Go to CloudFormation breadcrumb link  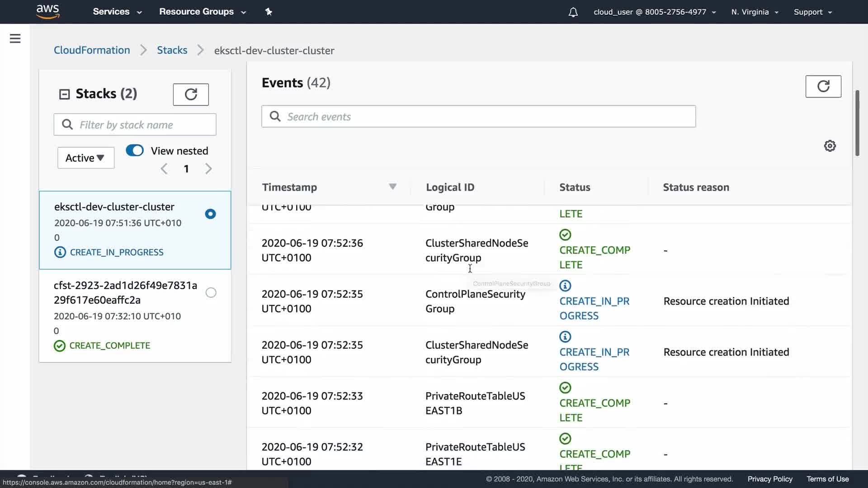coord(92,50)
